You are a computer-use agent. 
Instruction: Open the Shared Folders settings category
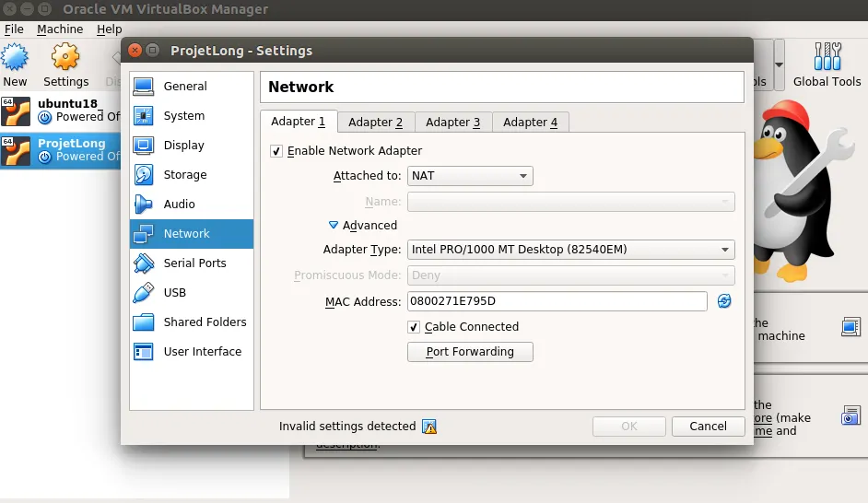191,322
